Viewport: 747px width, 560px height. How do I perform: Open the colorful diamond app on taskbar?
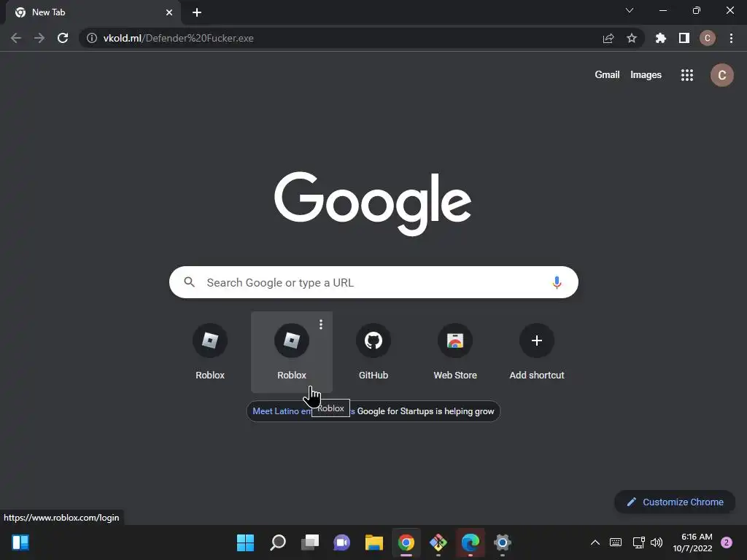438,542
